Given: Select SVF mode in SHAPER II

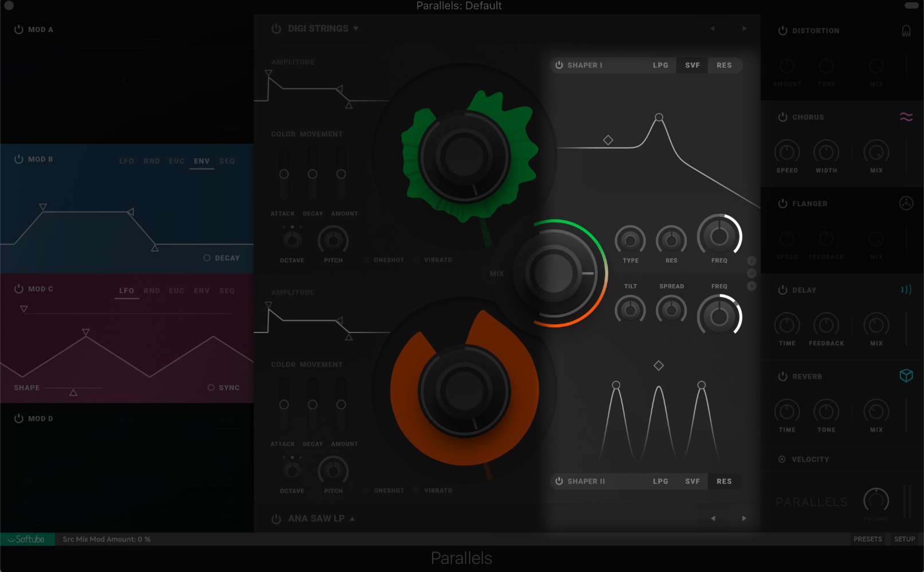Looking at the screenshot, I should tap(692, 481).
